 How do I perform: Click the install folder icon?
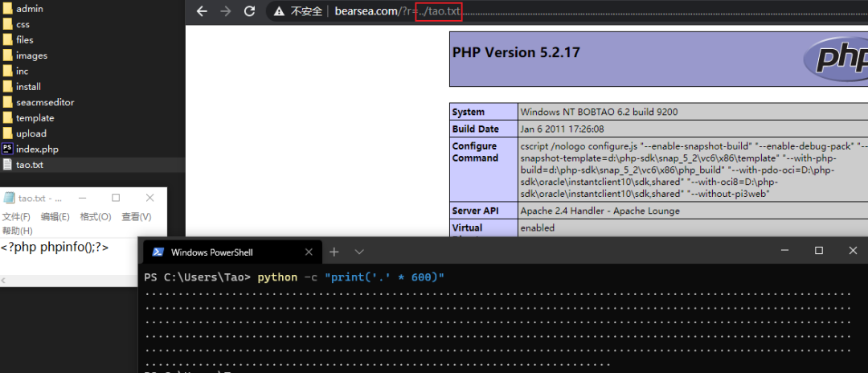tap(7, 86)
